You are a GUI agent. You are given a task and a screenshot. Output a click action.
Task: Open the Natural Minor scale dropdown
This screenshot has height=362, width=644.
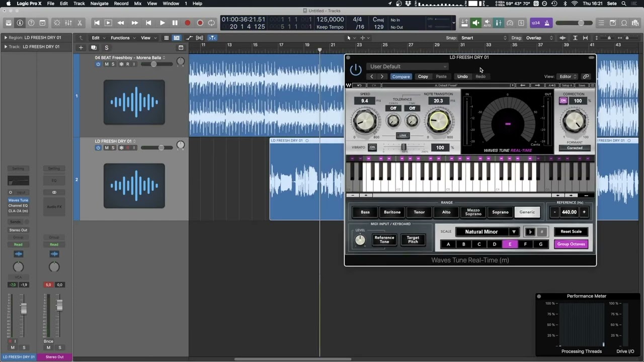[x=487, y=232]
